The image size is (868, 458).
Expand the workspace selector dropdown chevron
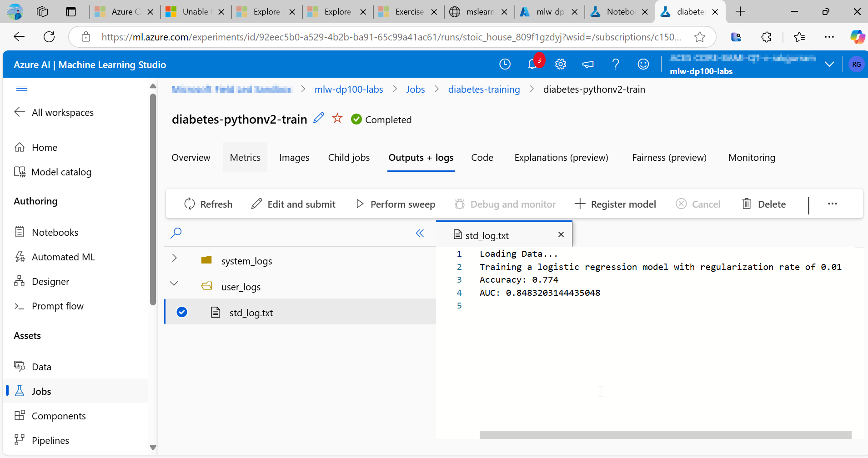coord(829,64)
